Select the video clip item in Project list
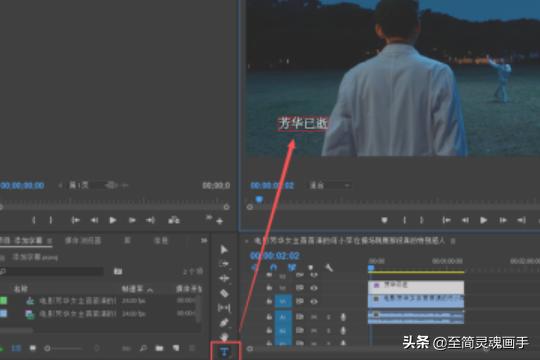This screenshot has width=540, height=360. click(x=77, y=314)
